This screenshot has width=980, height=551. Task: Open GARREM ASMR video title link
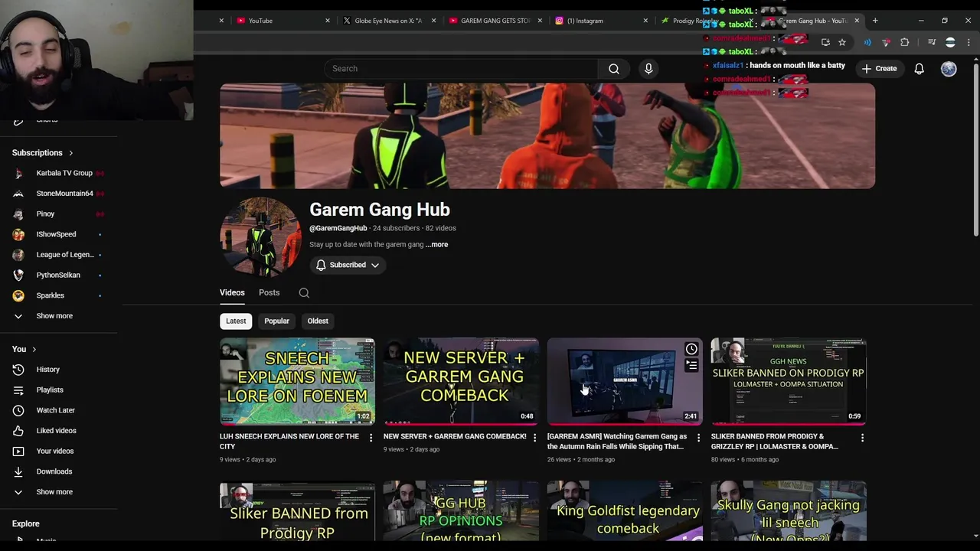pyautogui.click(x=617, y=442)
